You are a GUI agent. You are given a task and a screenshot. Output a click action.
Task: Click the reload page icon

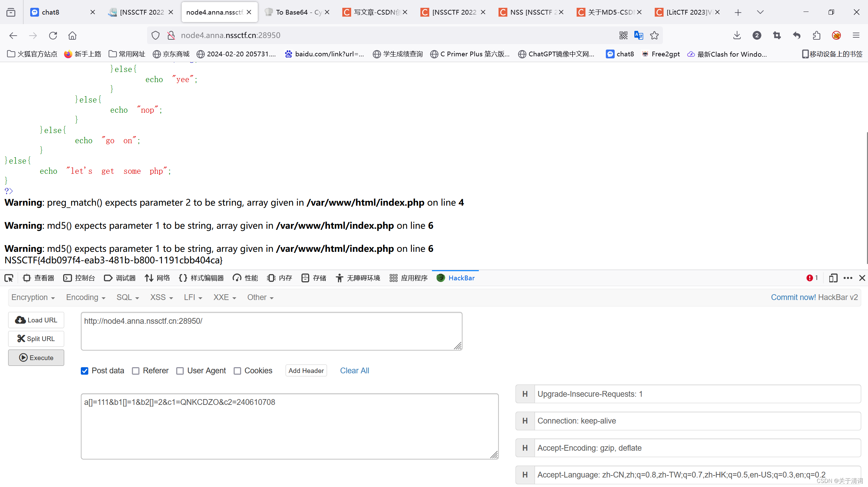(x=53, y=35)
